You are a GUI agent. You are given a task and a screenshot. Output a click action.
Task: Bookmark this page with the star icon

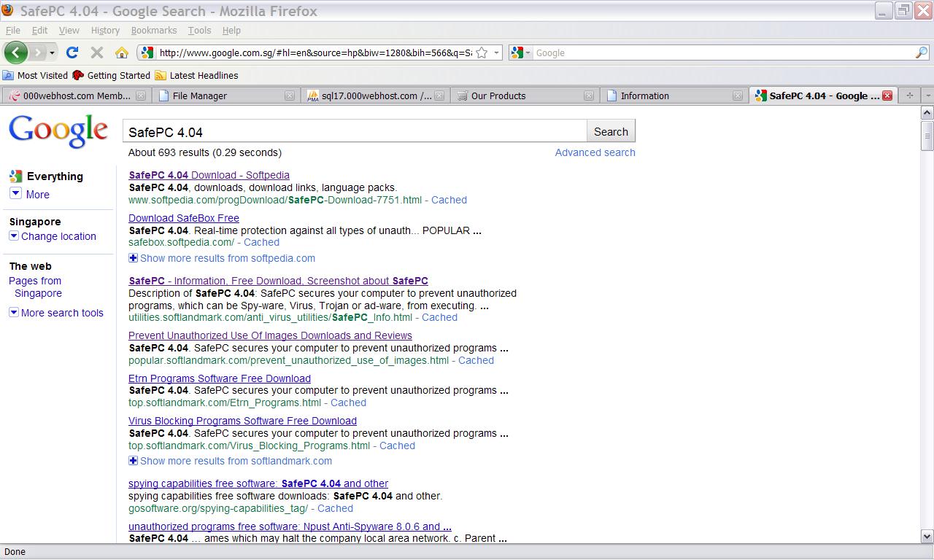coord(482,52)
